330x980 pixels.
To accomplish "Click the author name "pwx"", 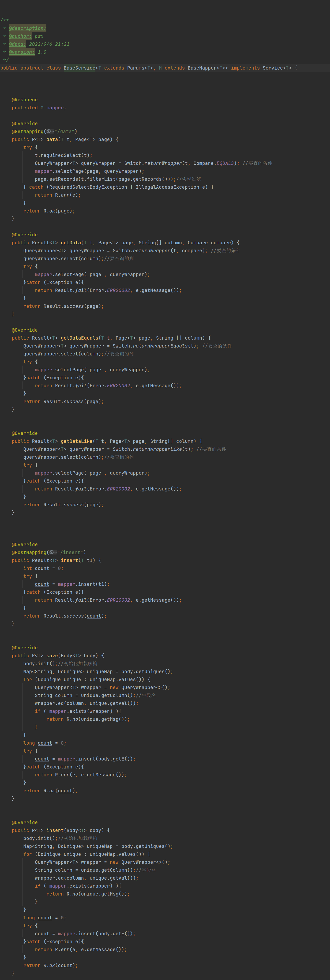I will (39, 36).
